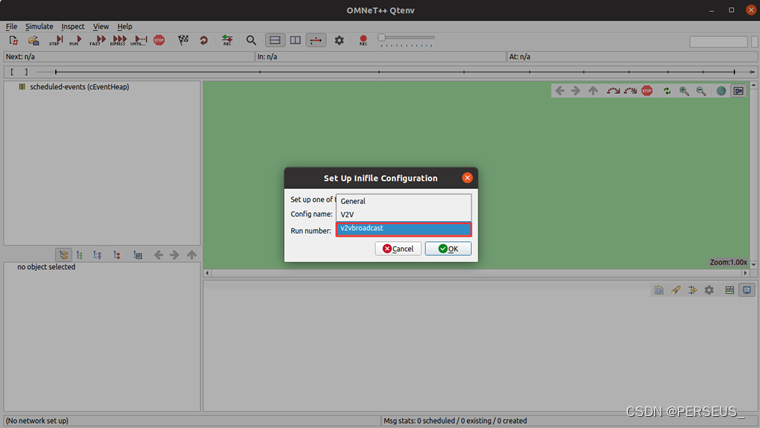Click the fourth inspector mode icon
Viewport: 760px width, 428px height.
click(117, 255)
